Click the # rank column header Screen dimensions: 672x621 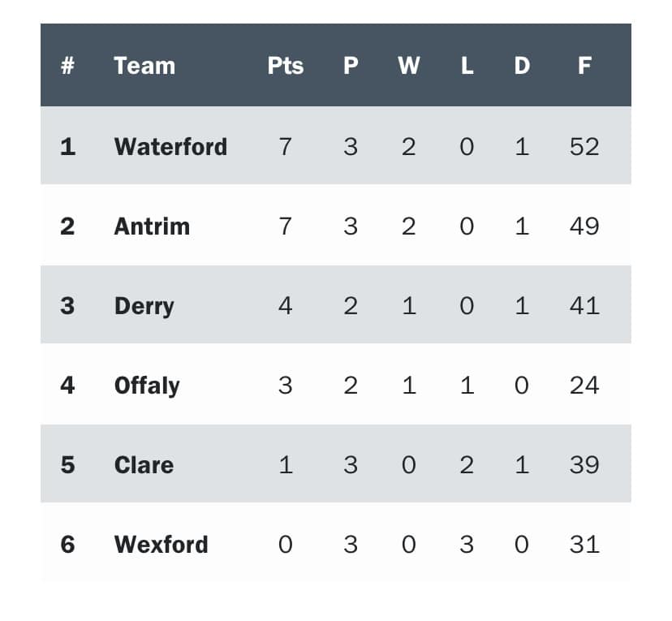(x=67, y=66)
